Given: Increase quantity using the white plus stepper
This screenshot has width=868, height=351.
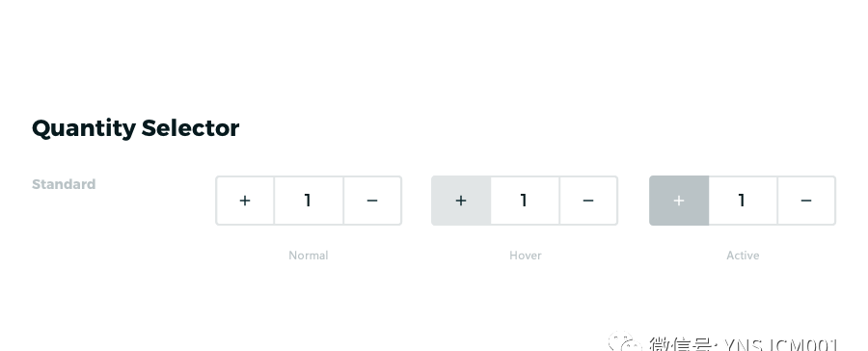Looking at the screenshot, I should pos(245,201).
